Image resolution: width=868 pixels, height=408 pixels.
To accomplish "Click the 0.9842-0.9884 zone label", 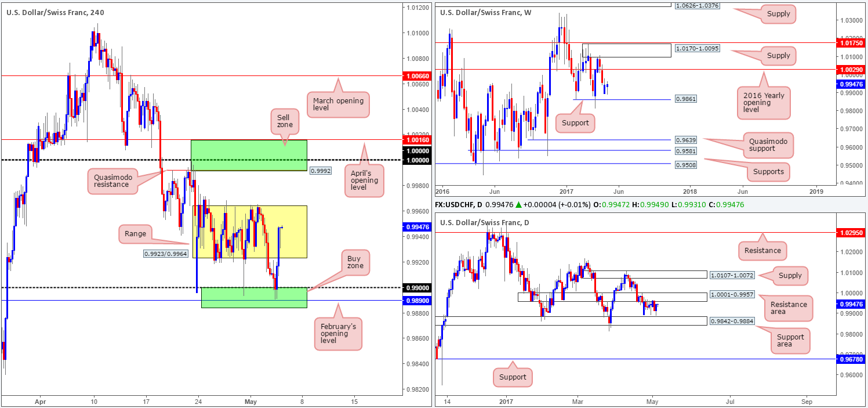I will click(x=733, y=321).
